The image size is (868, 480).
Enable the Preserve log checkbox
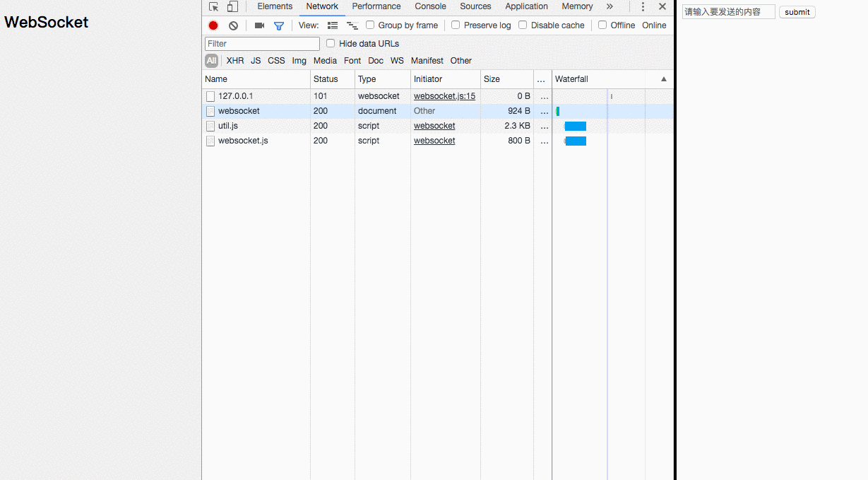pyautogui.click(x=456, y=25)
